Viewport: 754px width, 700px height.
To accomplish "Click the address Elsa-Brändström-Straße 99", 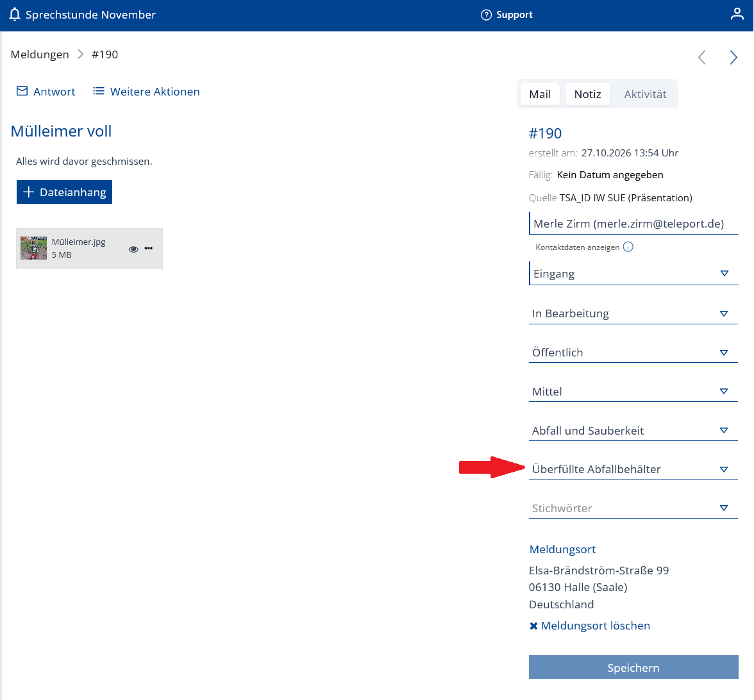I will tap(599, 571).
